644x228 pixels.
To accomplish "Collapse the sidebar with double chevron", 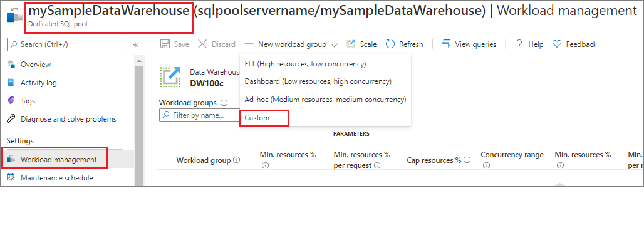I will [135, 44].
